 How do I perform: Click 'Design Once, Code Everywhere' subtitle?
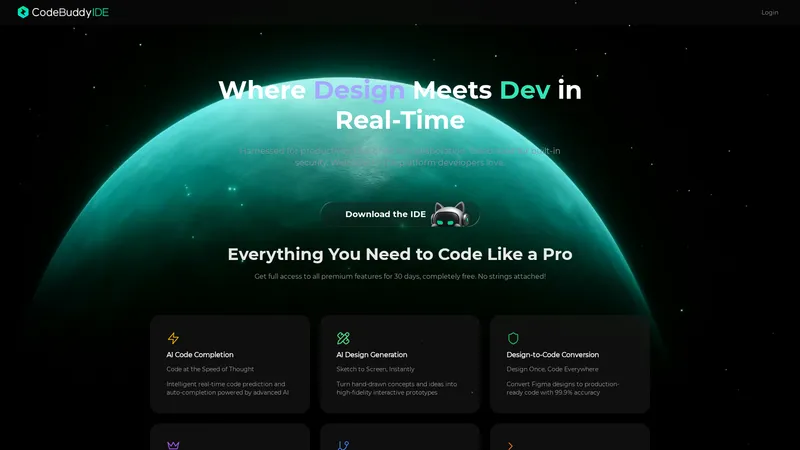tap(552, 369)
